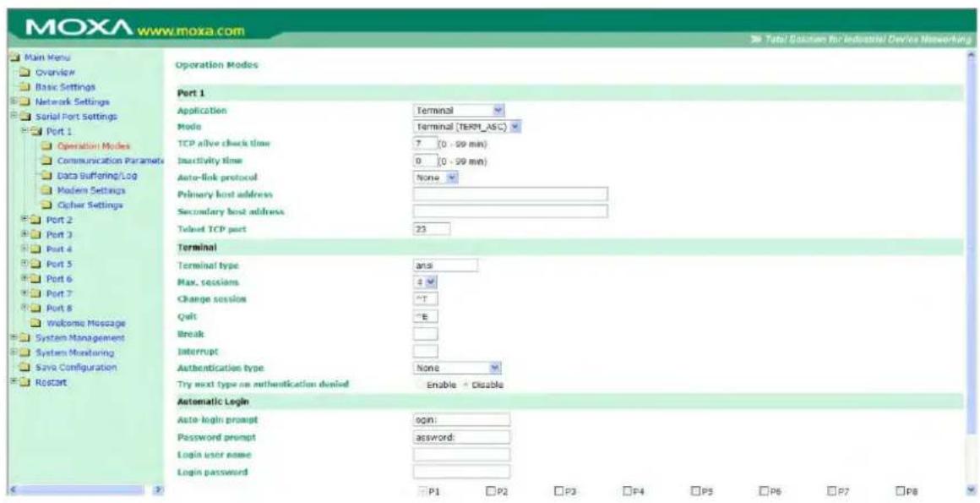Open the Data Buffering/Log page
This screenshot has width=980, height=503.
pos(97,175)
